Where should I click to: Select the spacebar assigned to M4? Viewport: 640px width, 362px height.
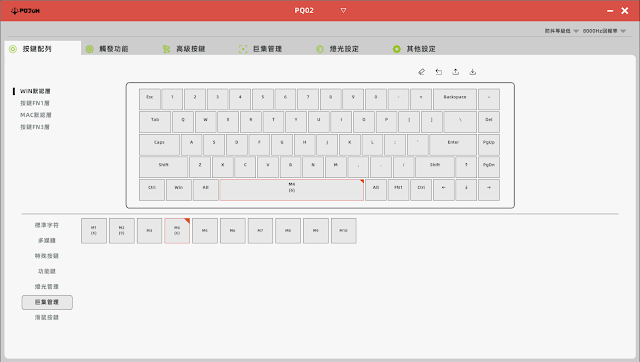coord(291,190)
